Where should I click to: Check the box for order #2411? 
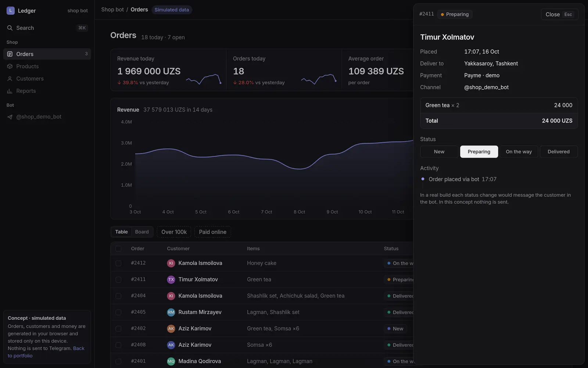pos(118,280)
